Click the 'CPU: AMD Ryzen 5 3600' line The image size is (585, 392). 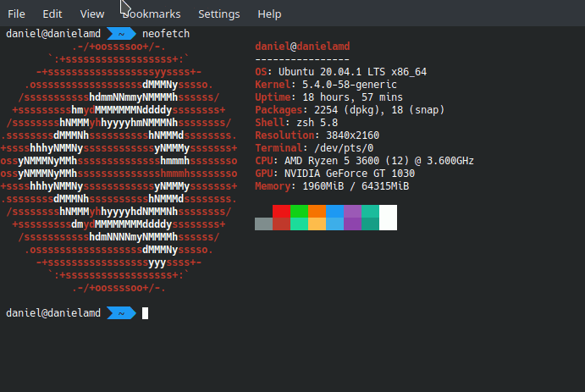click(x=365, y=160)
